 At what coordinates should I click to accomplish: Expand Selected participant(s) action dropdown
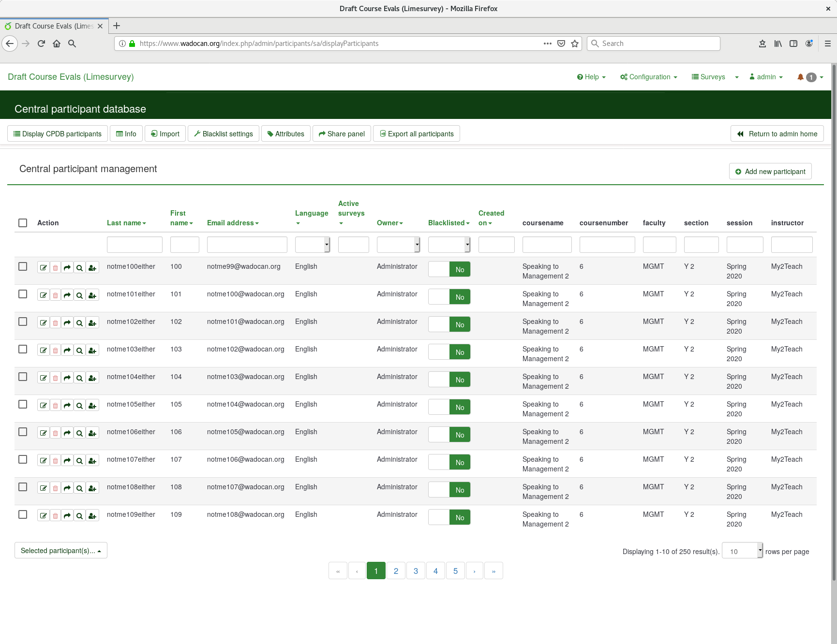pos(61,551)
